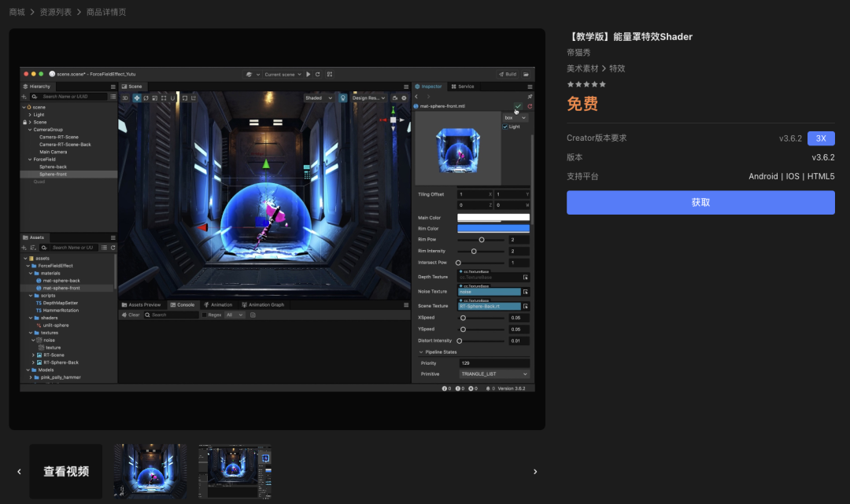Open the Inspector panel hamburger menu
The image size is (850, 504).
pos(530,86)
